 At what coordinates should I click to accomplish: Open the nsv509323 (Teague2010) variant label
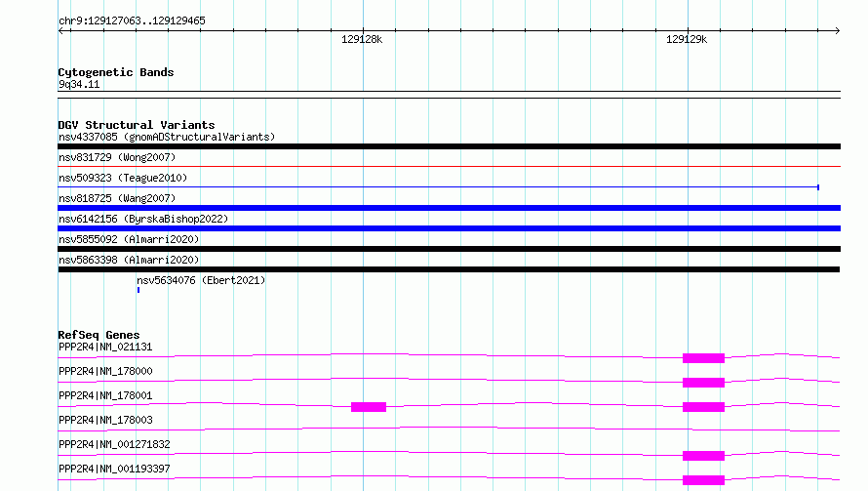point(123,178)
